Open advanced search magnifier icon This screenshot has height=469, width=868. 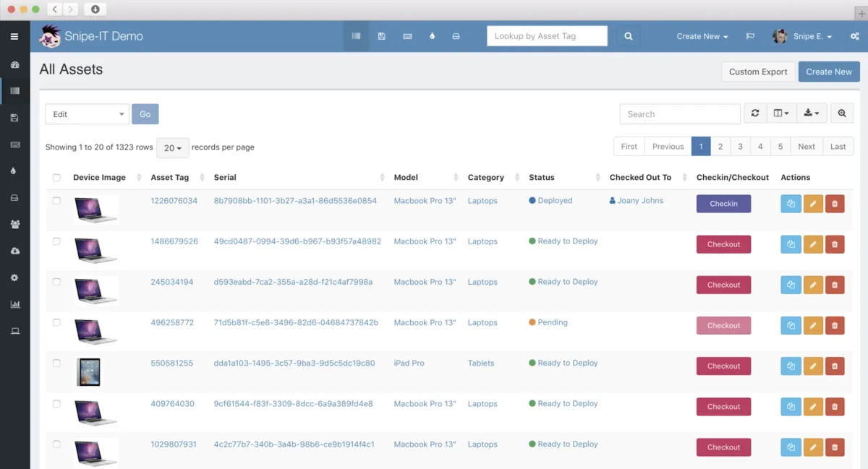842,113
